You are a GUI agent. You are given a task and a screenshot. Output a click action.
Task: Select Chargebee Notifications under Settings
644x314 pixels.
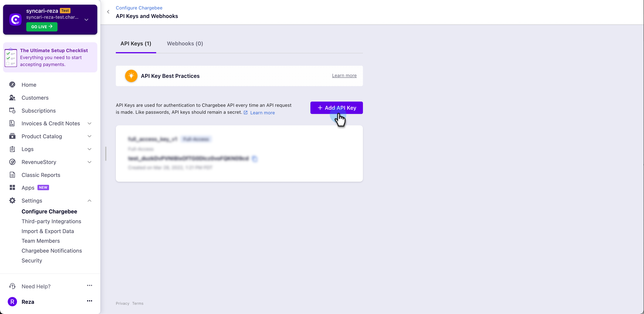[x=52, y=251]
